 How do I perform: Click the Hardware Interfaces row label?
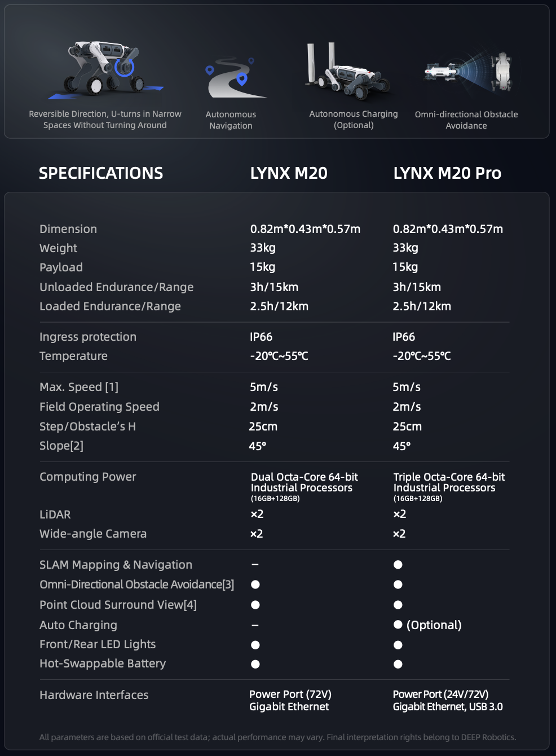pyautogui.click(x=94, y=695)
